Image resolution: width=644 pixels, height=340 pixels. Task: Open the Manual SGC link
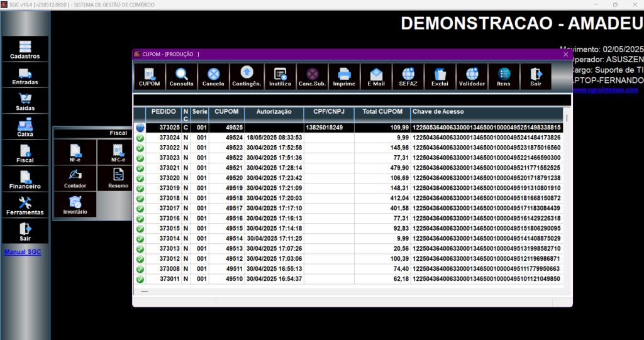click(23, 252)
